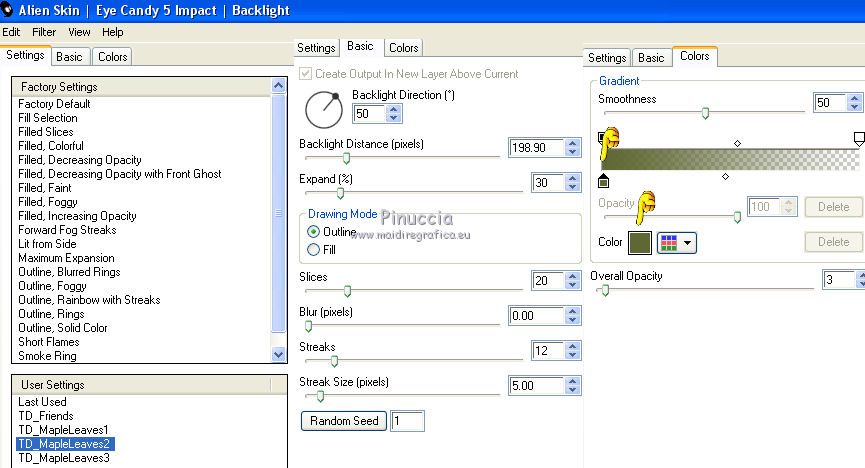The height and width of the screenshot is (468, 865).
Task: Select the TD_MapleLeaves1 user setting
Action: coord(63,430)
